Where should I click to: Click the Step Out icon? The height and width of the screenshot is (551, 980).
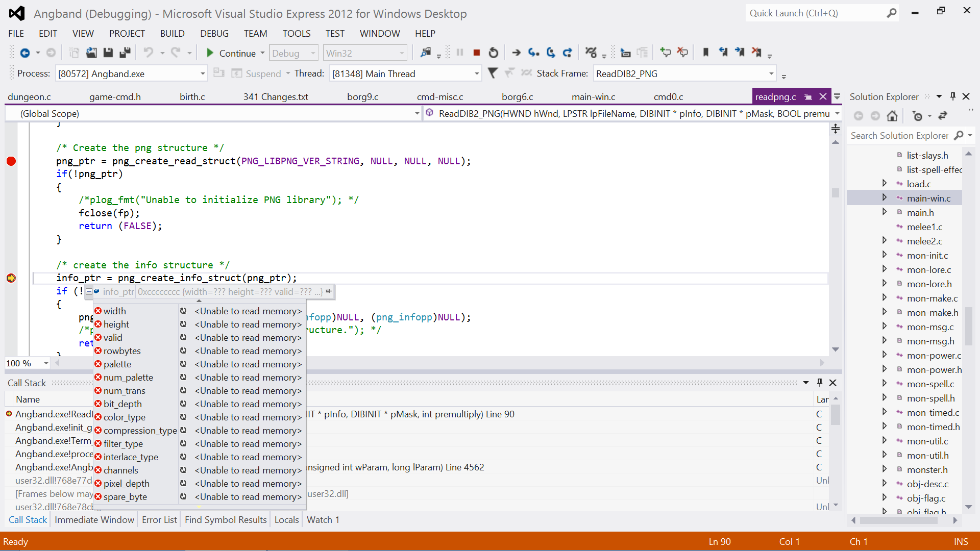(x=568, y=53)
